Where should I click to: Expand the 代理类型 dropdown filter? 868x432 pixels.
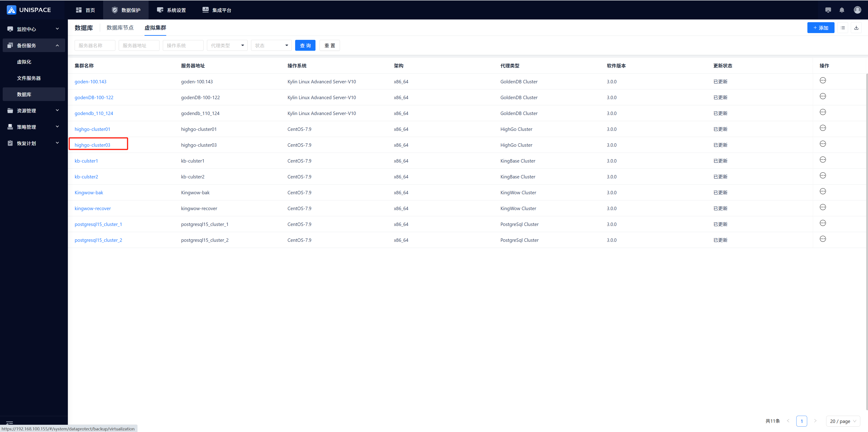[227, 46]
